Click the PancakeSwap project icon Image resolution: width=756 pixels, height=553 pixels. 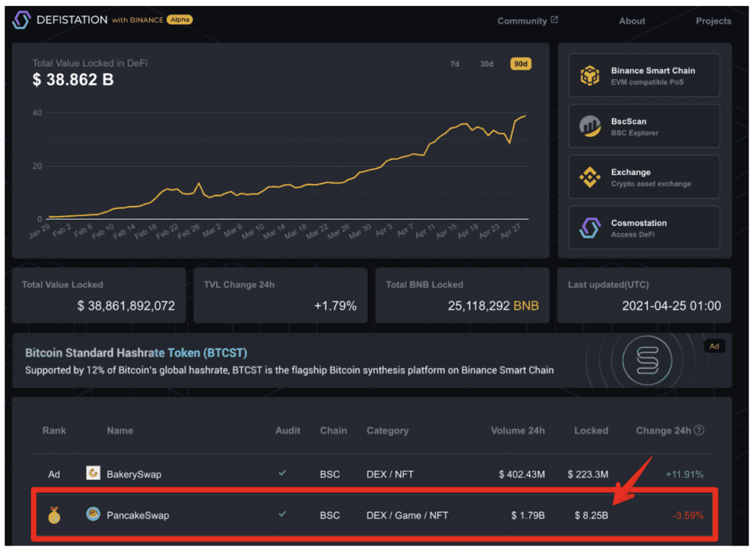click(x=93, y=514)
